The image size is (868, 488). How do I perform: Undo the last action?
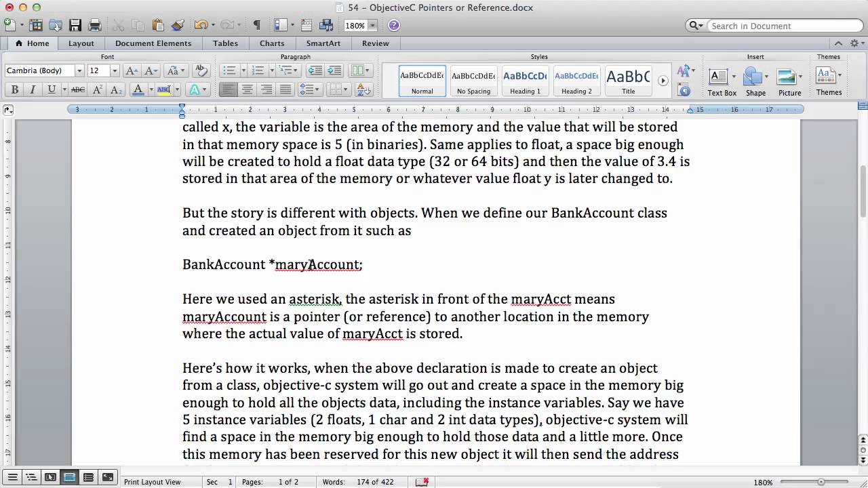coord(201,25)
